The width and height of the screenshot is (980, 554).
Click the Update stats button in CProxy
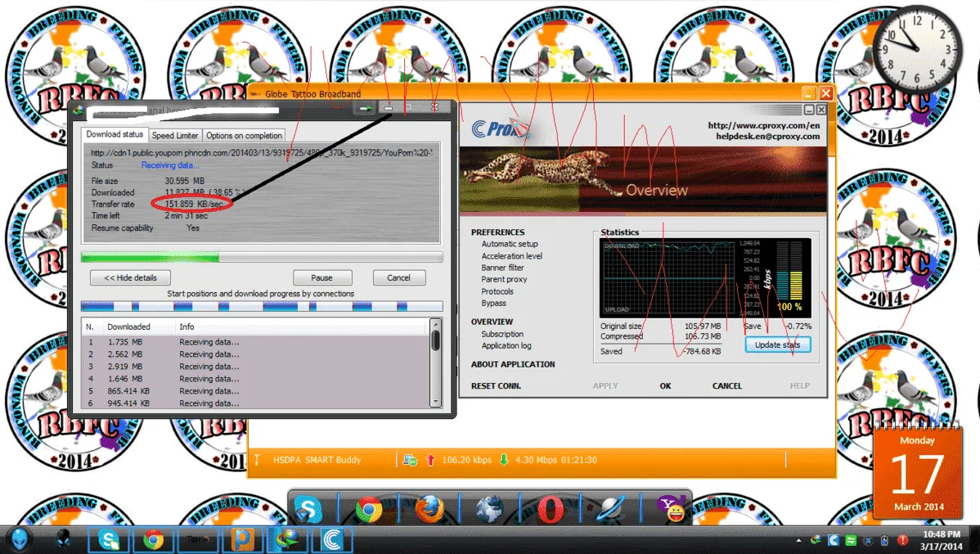click(x=777, y=345)
